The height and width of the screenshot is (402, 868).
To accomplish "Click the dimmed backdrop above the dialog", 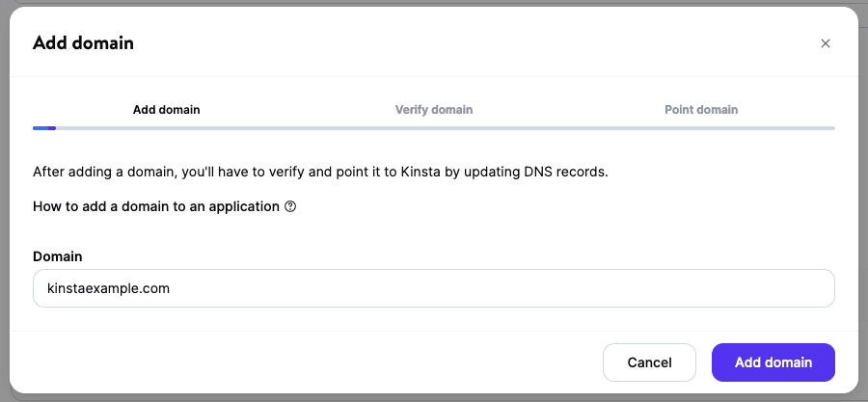I will pyautogui.click(x=434, y=3).
